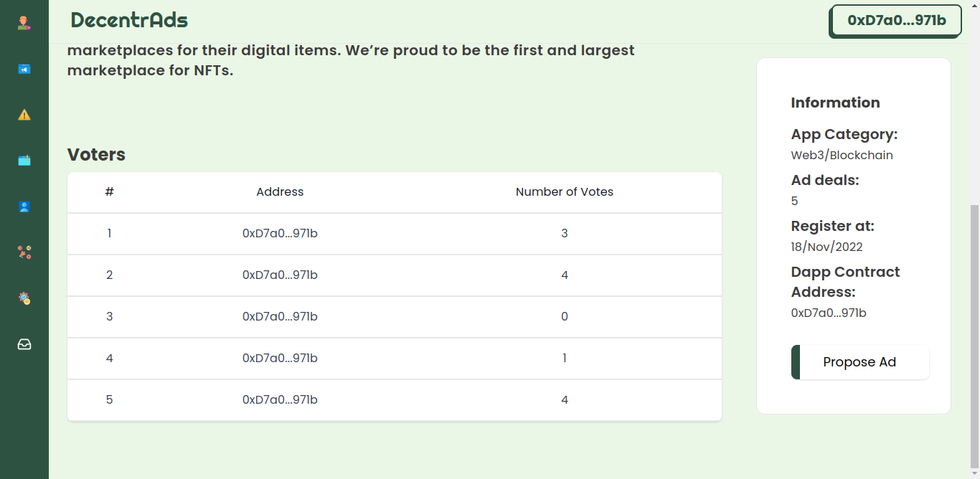Click the Dapp Contract Address value

point(829,313)
